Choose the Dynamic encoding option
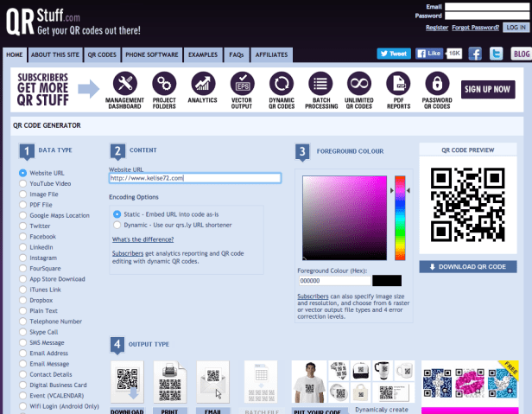This screenshot has height=414, width=532. pos(117,224)
